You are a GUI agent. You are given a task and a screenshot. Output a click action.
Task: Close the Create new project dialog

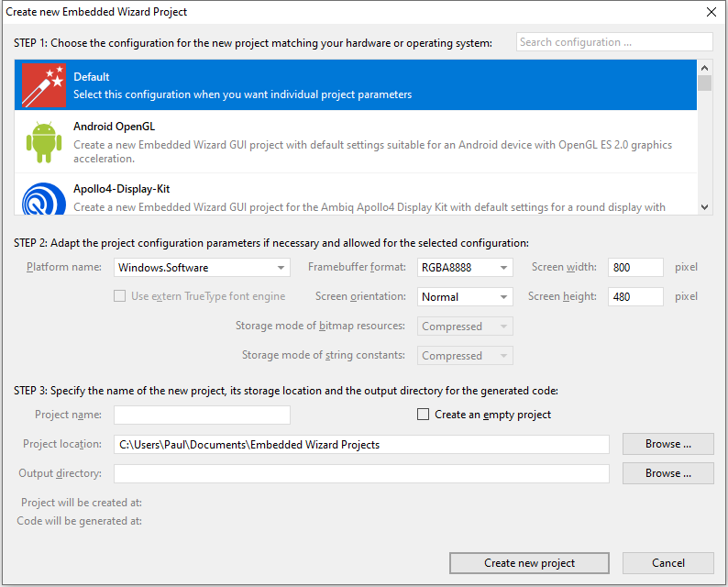(711, 13)
